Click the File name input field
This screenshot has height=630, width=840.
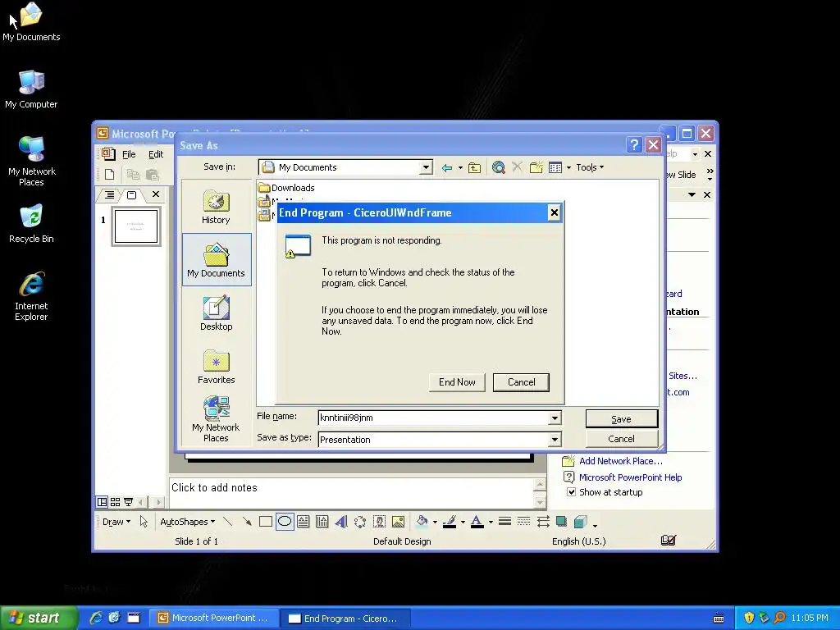coord(433,418)
